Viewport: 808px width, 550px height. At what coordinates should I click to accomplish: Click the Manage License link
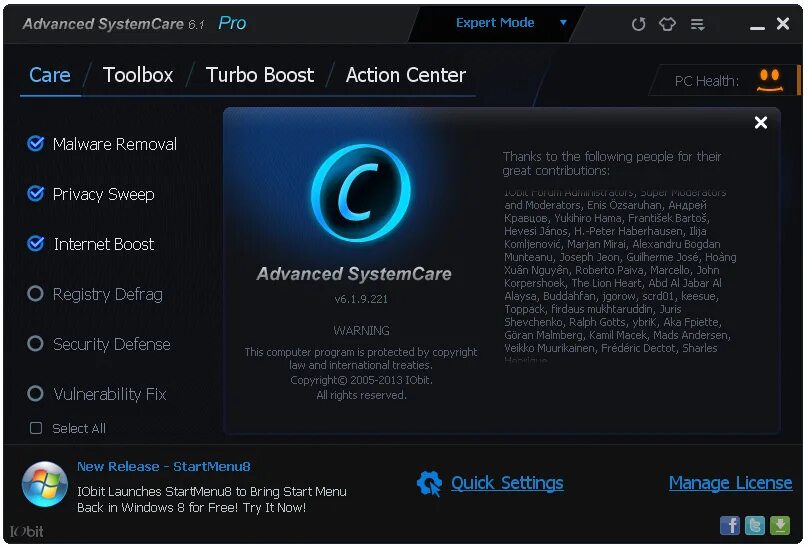point(731,483)
